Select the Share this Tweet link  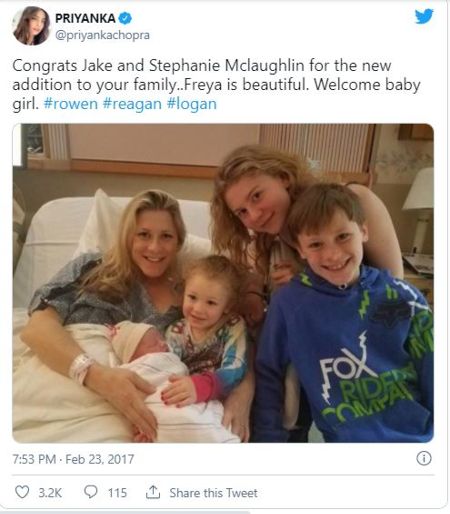pyautogui.click(x=213, y=493)
